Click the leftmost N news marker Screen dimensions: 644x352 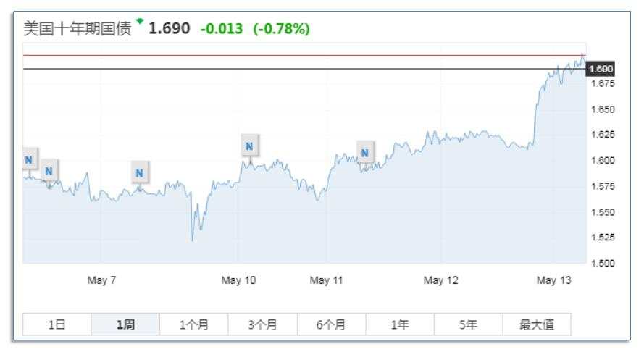tap(29, 159)
